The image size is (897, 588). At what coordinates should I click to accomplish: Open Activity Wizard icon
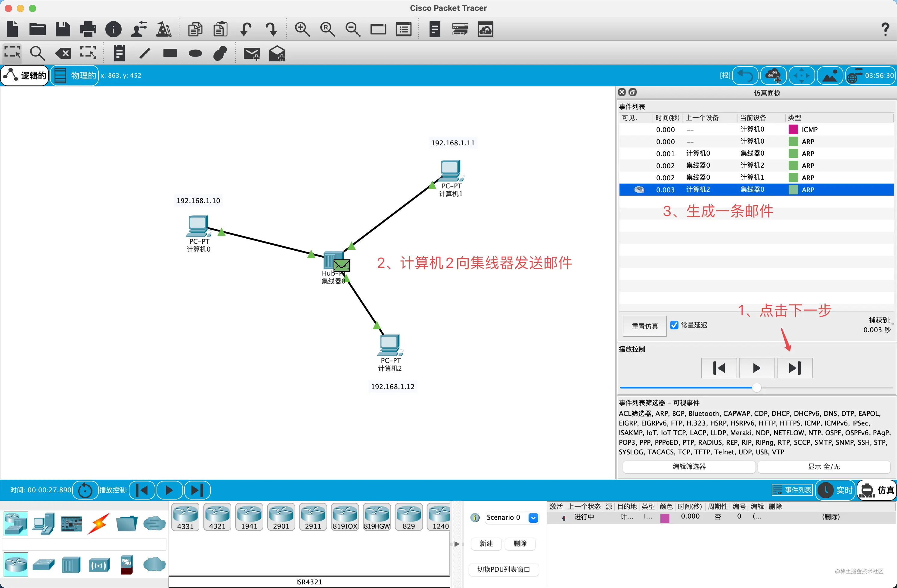tap(164, 29)
